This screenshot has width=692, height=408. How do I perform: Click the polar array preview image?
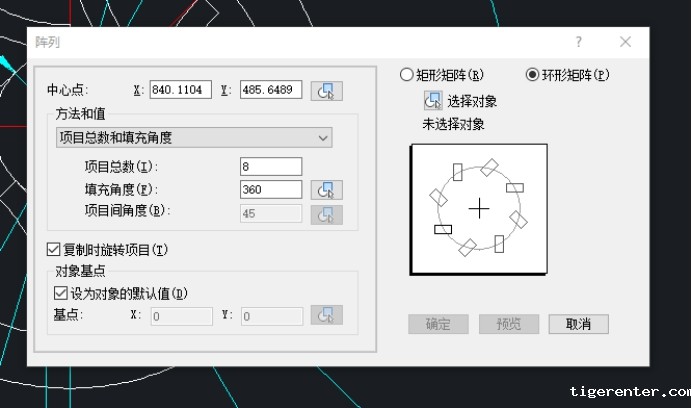click(479, 209)
